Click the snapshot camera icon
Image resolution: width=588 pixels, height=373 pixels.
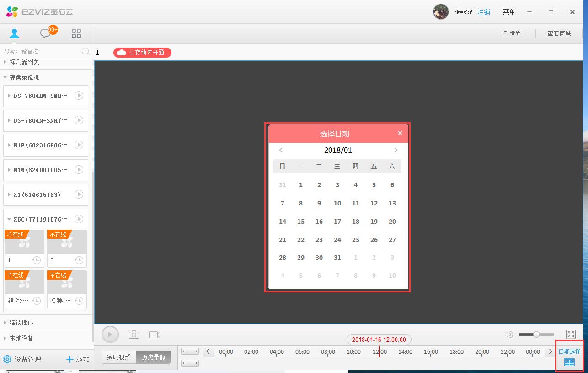tap(134, 335)
